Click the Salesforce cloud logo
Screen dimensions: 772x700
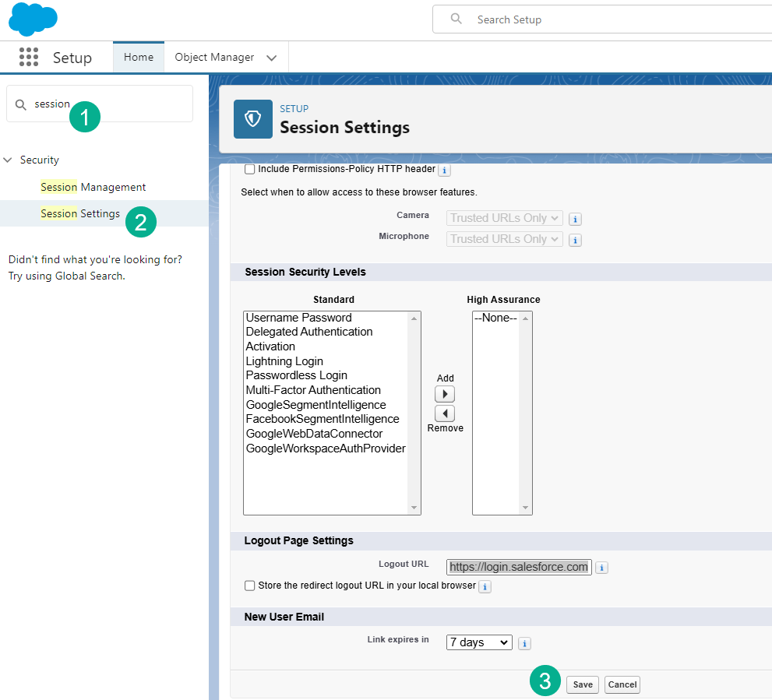point(33,19)
